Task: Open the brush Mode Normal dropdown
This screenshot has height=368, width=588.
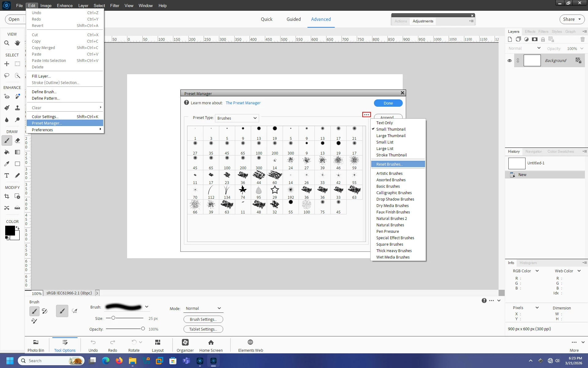Action: click(203, 308)
